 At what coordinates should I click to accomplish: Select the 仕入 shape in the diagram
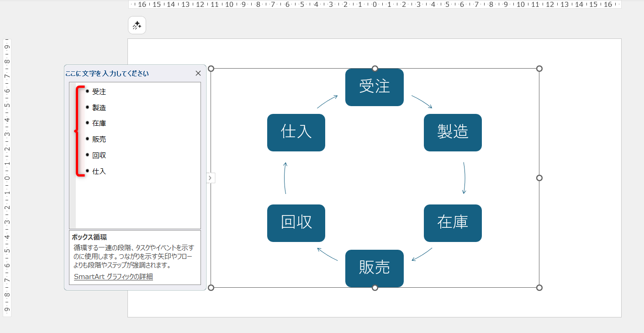pos(296,133)
